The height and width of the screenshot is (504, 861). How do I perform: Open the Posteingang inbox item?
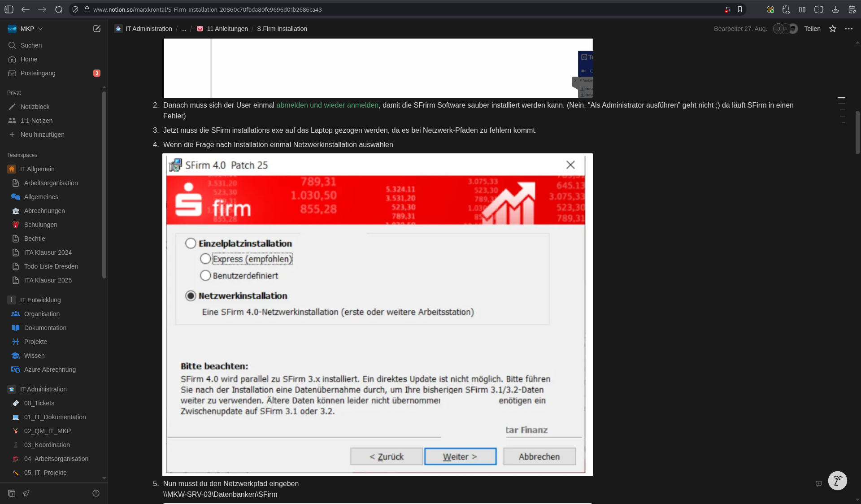(38, 73)
